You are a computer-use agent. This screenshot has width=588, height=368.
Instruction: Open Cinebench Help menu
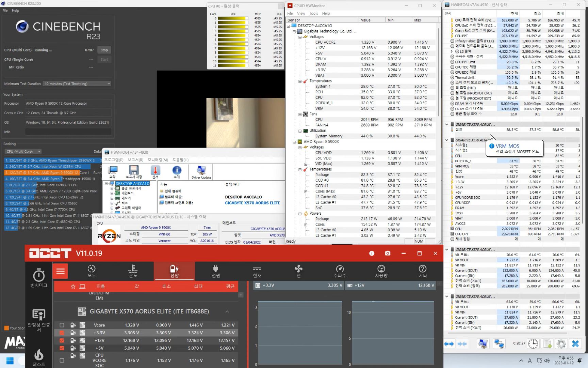[x=16, y=11]
